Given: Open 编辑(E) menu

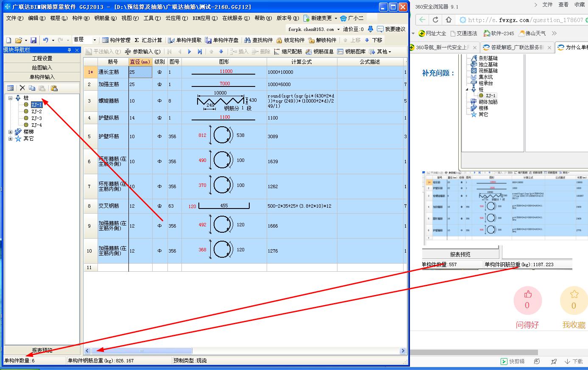Looking at the screenshot, I should point(36,18).
